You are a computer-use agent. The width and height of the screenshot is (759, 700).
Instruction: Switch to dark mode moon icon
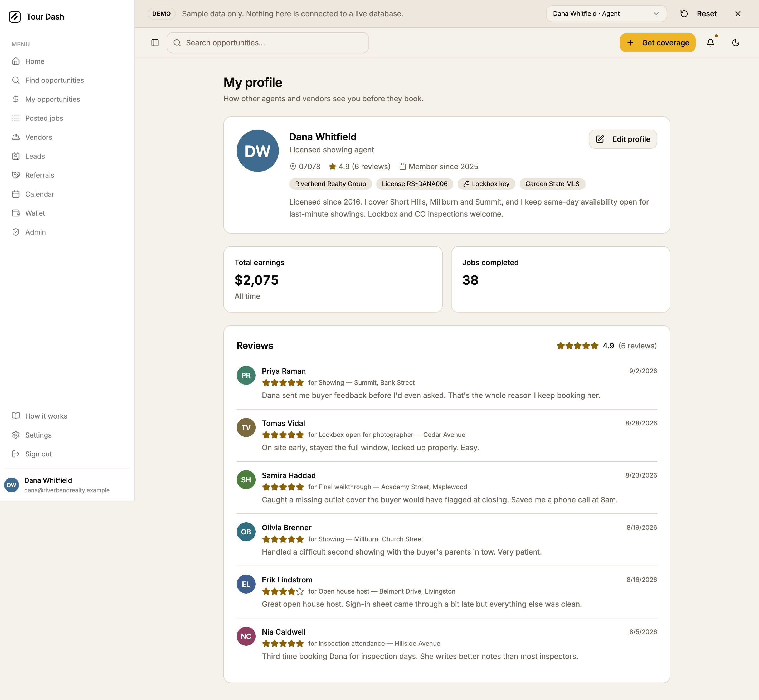[736, 43]
